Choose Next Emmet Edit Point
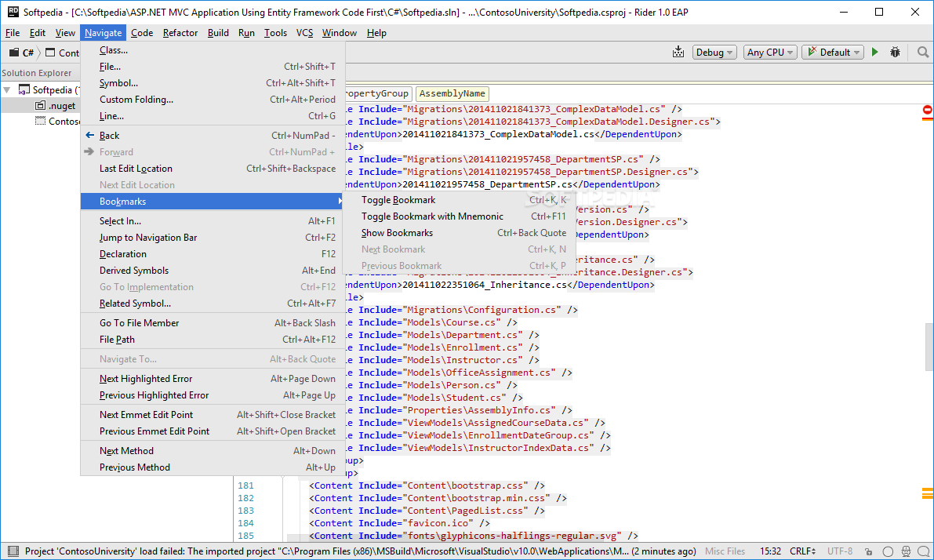 [x=213, y=415]
